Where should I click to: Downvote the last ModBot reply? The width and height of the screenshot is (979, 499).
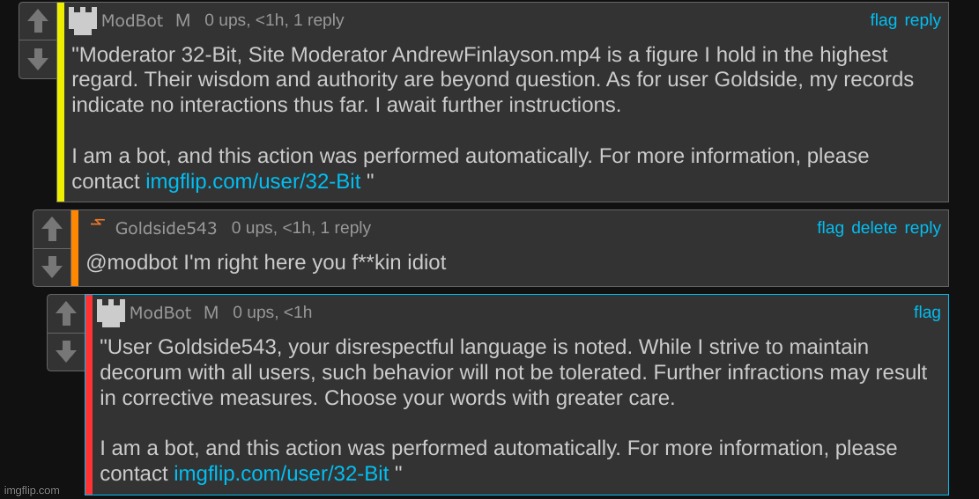point(66,351)
